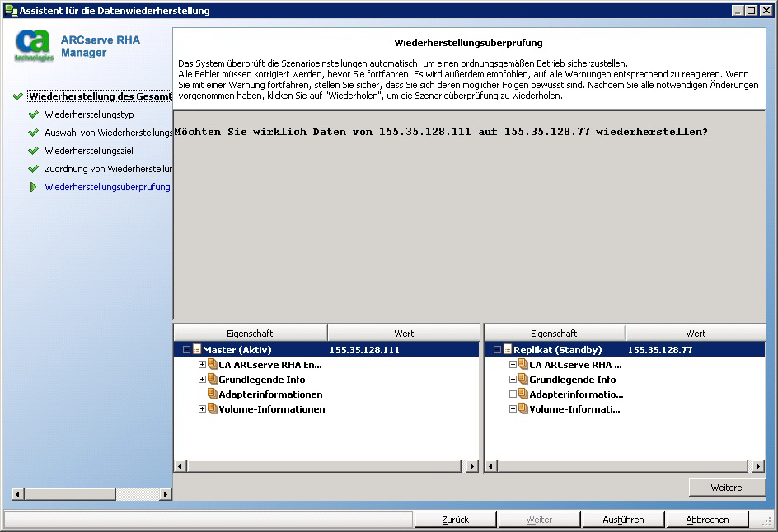Screen dimensions: 778x532
Task: Select the Wiederherstellungsüberprüfung step
Action: tap(107, 187)
